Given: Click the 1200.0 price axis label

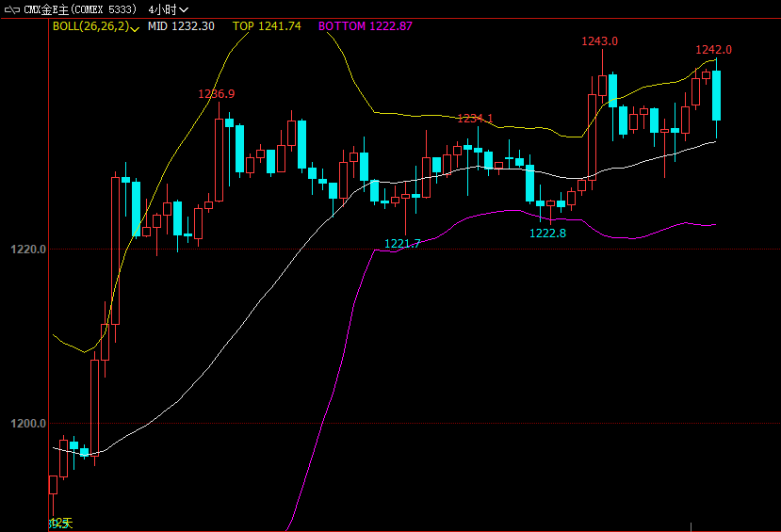Looking at the screenshot, I should (28, 424).
